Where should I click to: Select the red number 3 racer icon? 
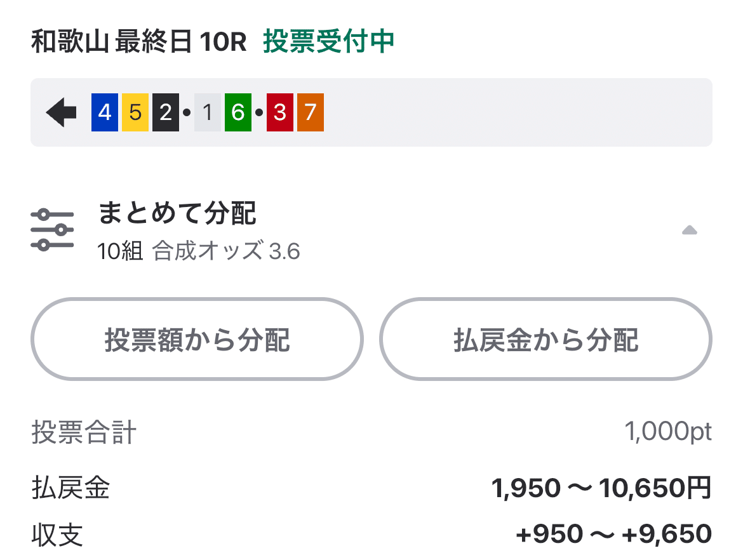coord(279,112)
